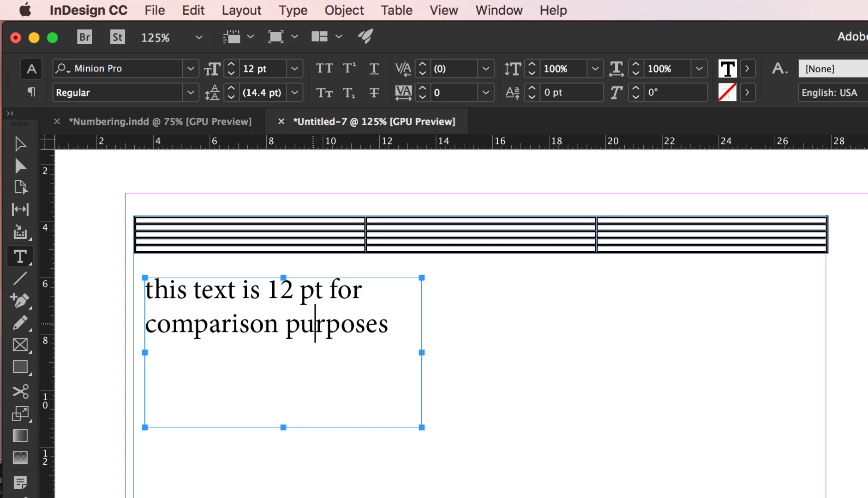Open Adobe Bridge with Br icon
The height and width of the screenshot is (498, 868).
[84, 37]
